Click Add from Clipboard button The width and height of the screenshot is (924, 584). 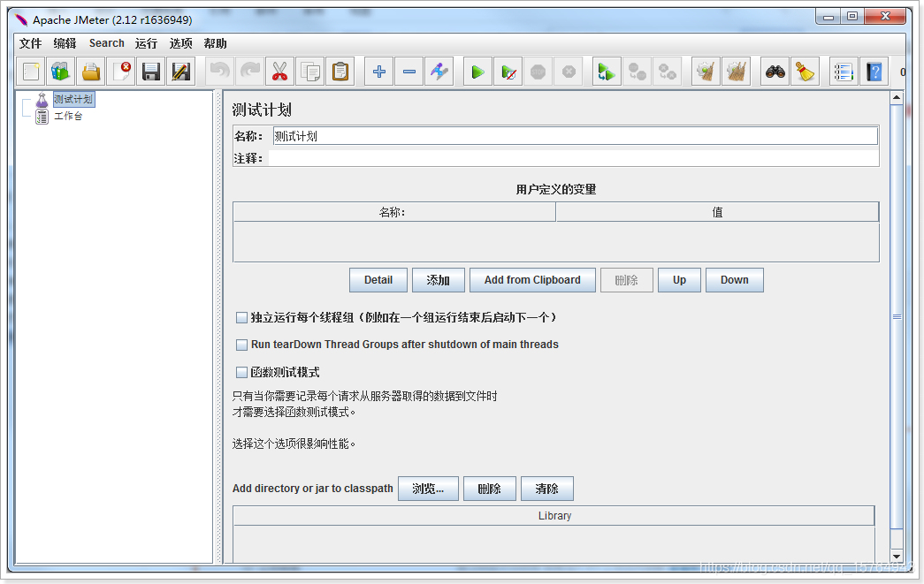[532, 280]
